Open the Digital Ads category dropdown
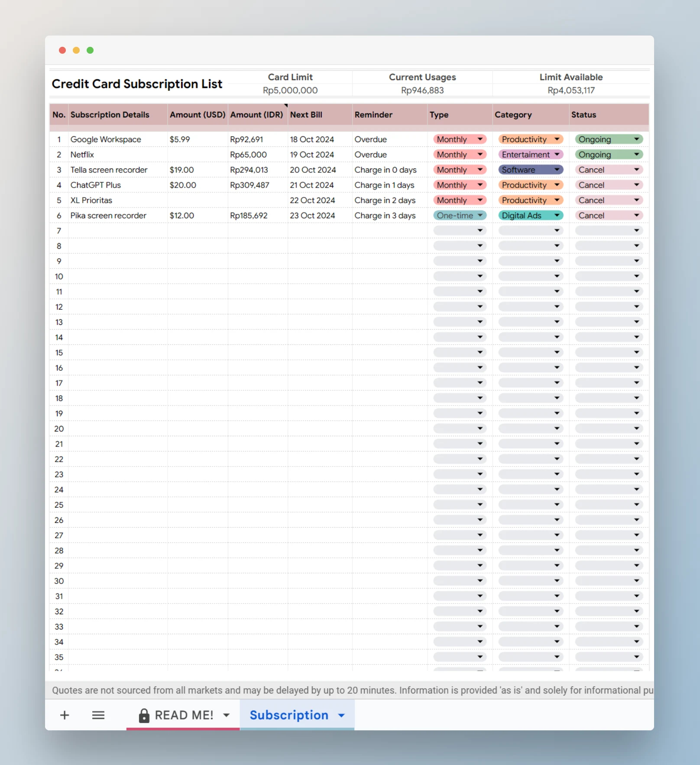Image resolution: width=700 pixels, height=765 pixels. click(531, 215)
